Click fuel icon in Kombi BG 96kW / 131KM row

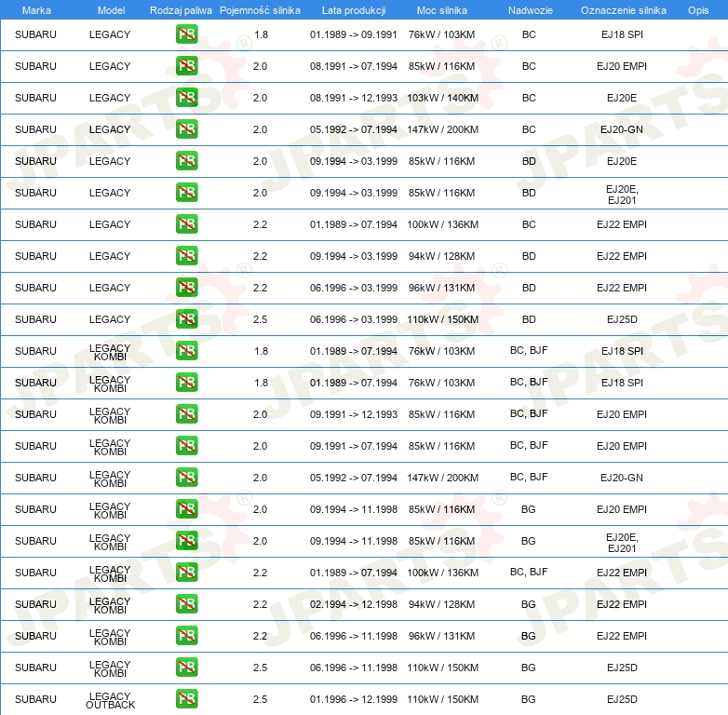186,636
